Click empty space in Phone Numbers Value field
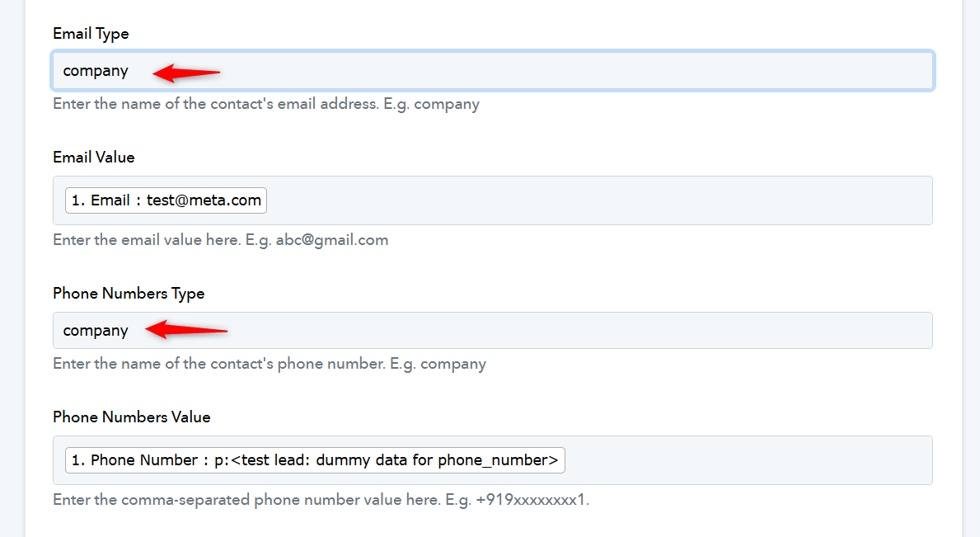This screenshot has width=980, height=537. [742, 460]
